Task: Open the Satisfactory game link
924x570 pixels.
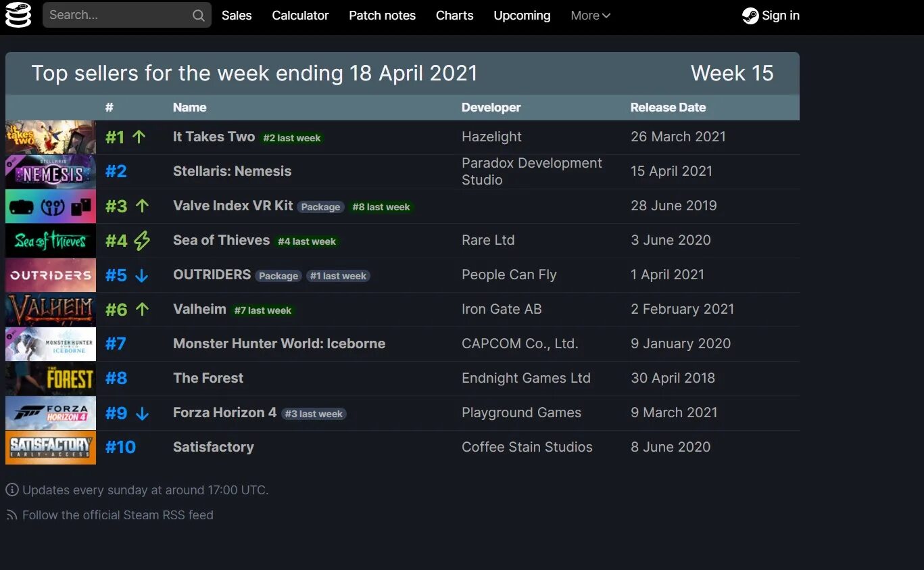Action: pos(214,447)
